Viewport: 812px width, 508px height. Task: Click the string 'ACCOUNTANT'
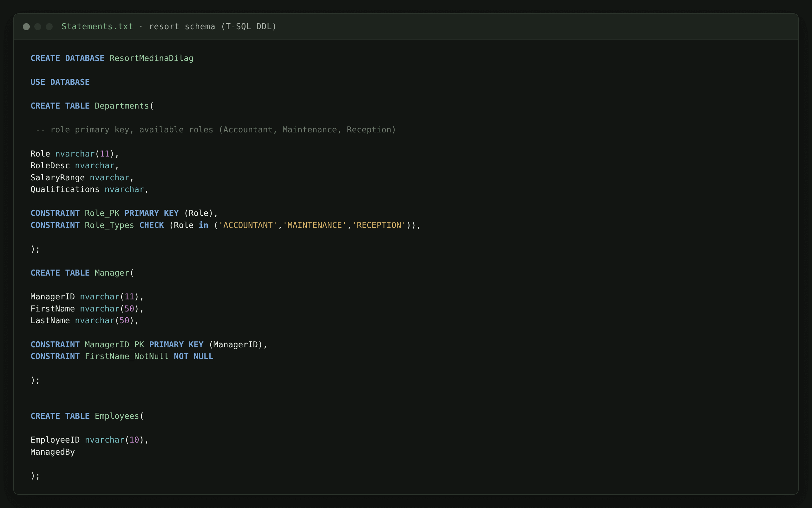coord(248,225)
